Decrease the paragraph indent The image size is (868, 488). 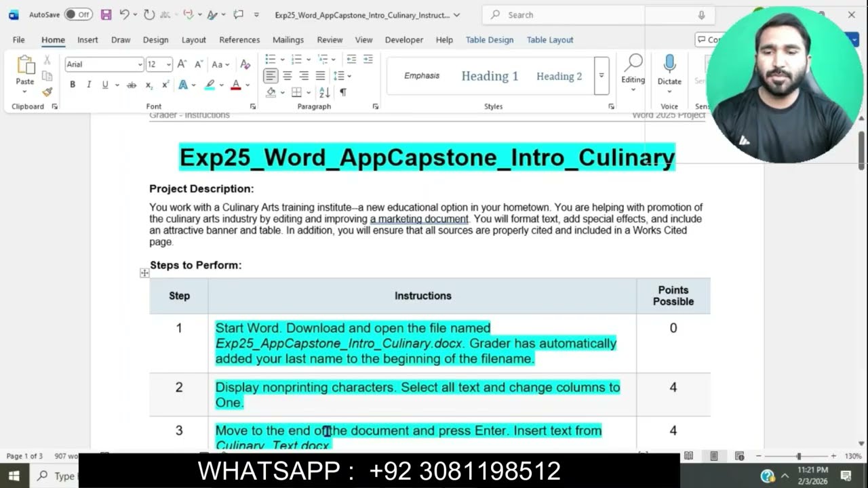(351, 59)
